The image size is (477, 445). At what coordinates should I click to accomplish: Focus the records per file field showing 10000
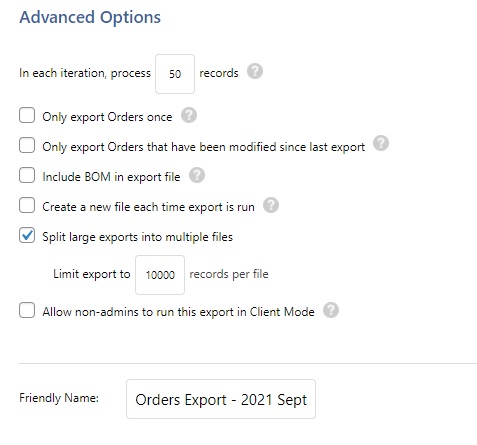click(160, 275)
